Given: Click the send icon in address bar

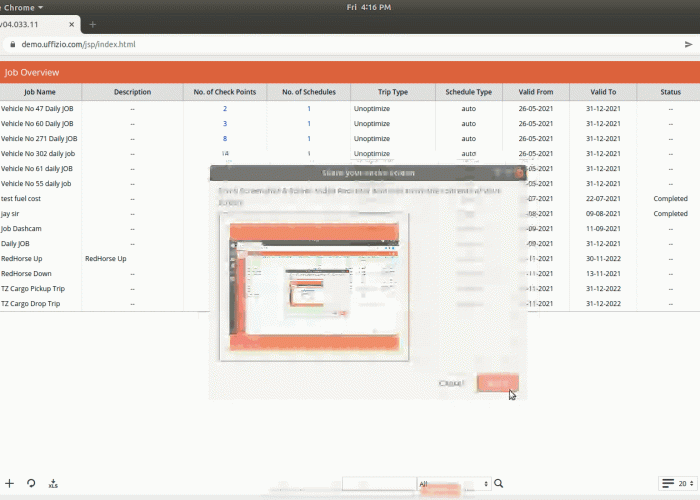Looking at the screenshot, I should tap(688, 45).
